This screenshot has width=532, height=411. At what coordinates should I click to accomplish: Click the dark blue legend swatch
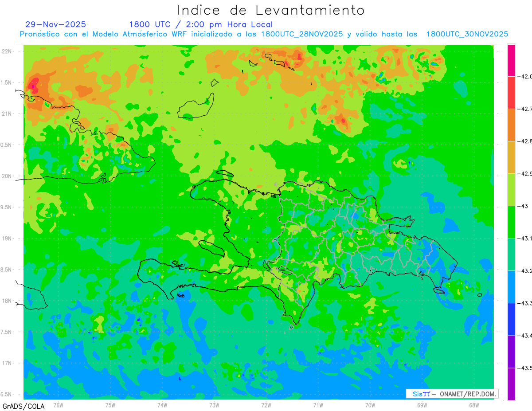(x=511, y=319)
